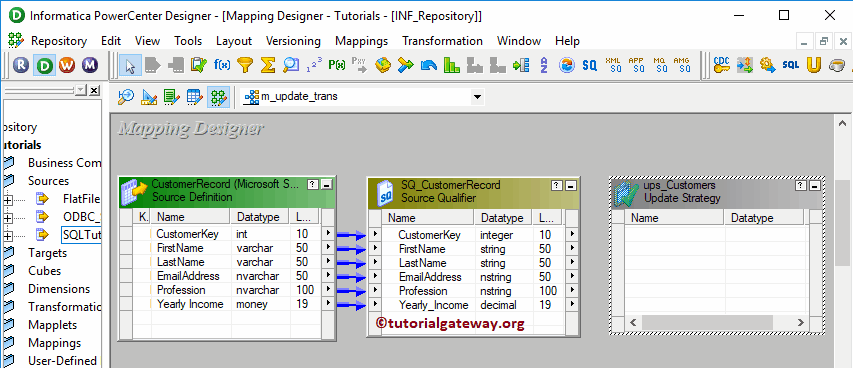Click the workspace vertical scrollbar up arrow
Screen dimensions: 853x368
click(x=842, y=124)
